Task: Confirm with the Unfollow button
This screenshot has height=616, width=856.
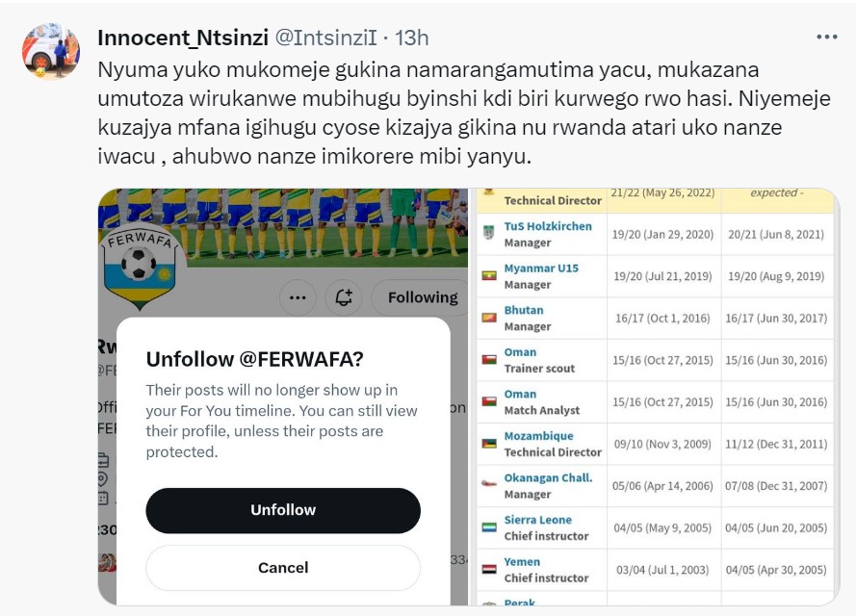Action: tap(283, 510)
